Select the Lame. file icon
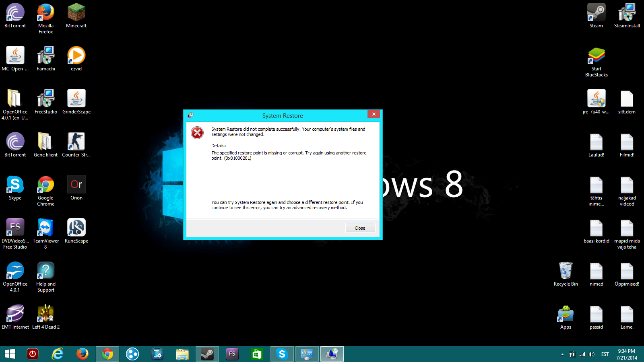The height and width of the screenshot is (362, 644). (x=627, y=317)
